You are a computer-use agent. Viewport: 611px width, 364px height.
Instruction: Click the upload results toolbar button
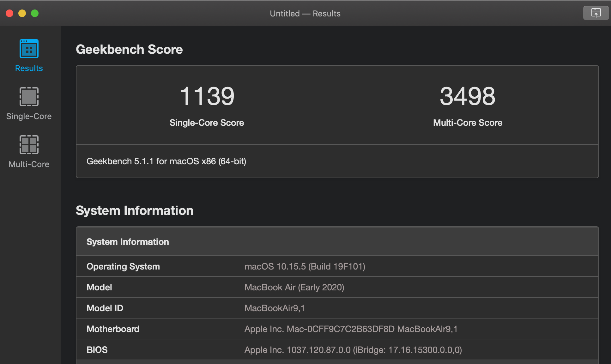[x=596, y=13]
